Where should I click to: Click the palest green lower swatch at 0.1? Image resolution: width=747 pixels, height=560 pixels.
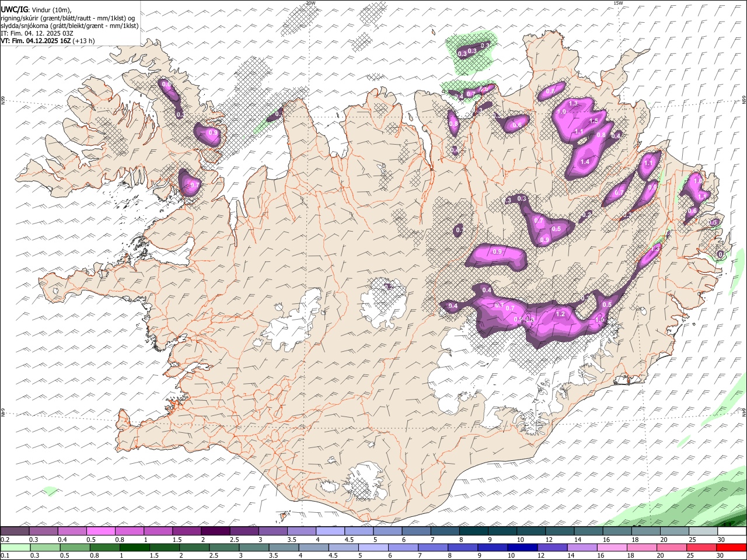click(x=15, y=548)
